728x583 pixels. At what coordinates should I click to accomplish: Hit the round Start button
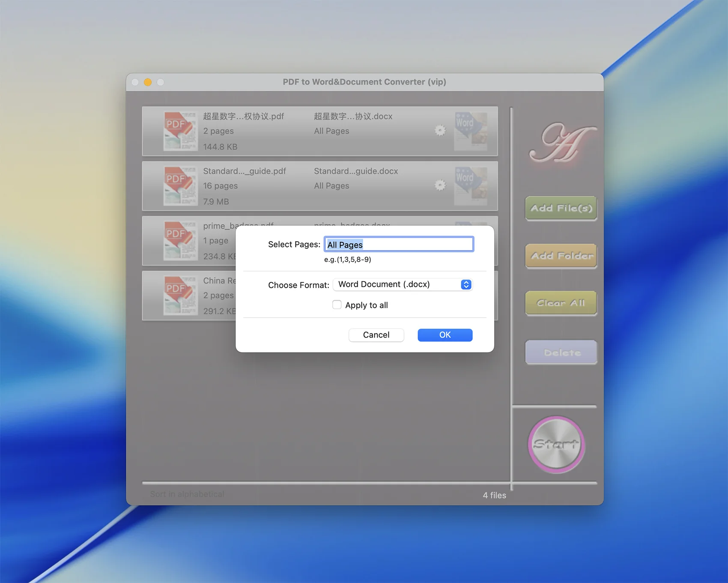pos(556,445)
